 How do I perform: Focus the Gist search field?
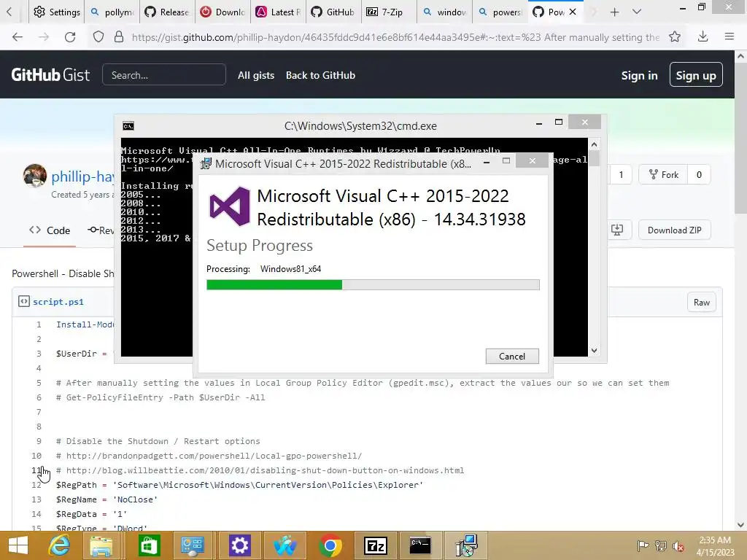click(x=164, y=75)
